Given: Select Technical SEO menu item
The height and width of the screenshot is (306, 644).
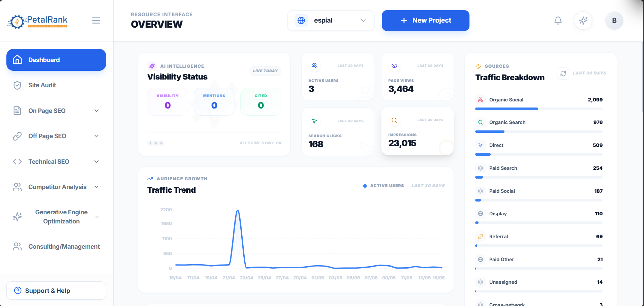Looking at the screenshot, I should click(x=56, y=161).
